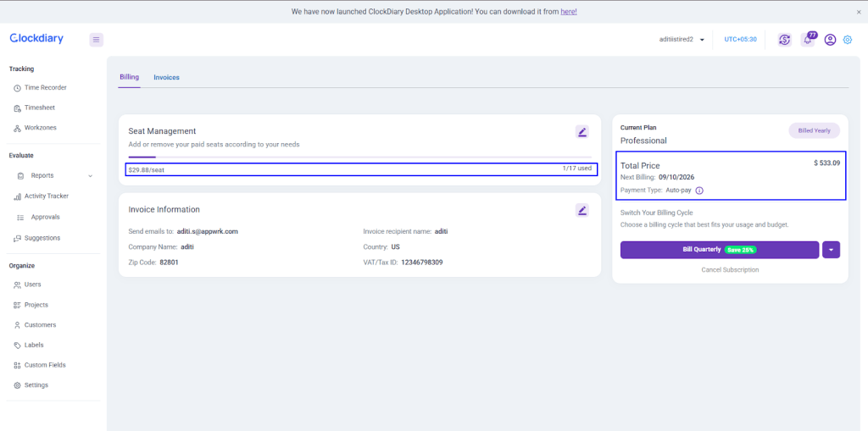
Task: Click the Billed Yearly badge
Action: point(814,130)
